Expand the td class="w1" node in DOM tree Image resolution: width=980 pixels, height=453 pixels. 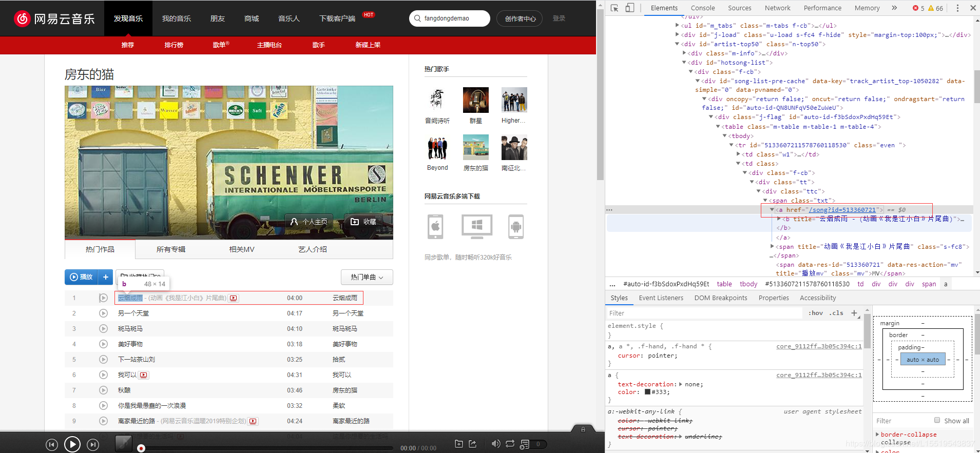(x=738, y=154)
